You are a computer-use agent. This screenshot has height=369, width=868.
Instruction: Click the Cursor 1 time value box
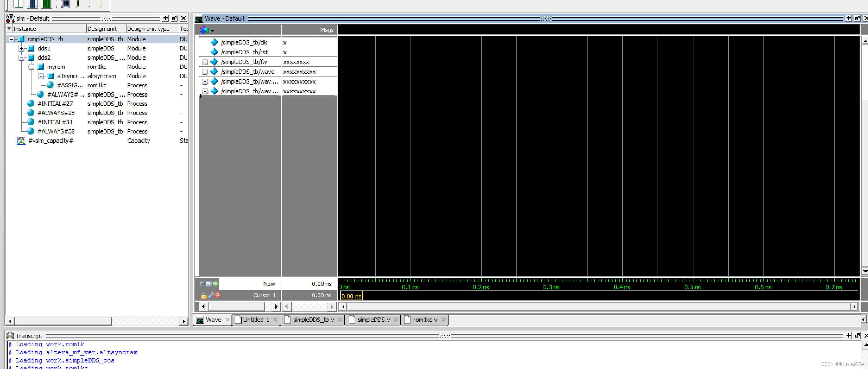[x=351, y=296]
